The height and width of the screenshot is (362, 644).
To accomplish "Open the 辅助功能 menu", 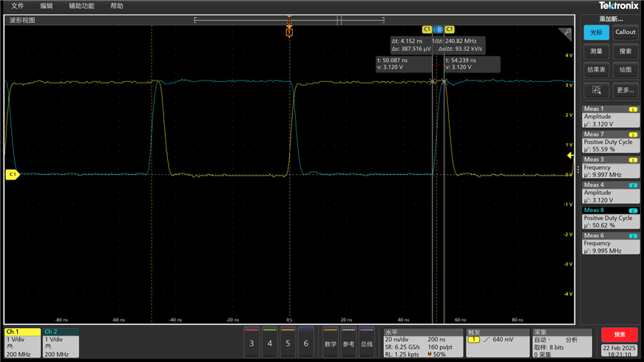I will pyautogui.click(x=81, y=6).
